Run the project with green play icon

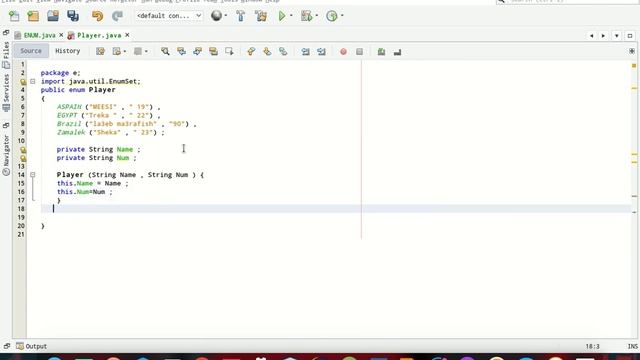tap(282, 16)
